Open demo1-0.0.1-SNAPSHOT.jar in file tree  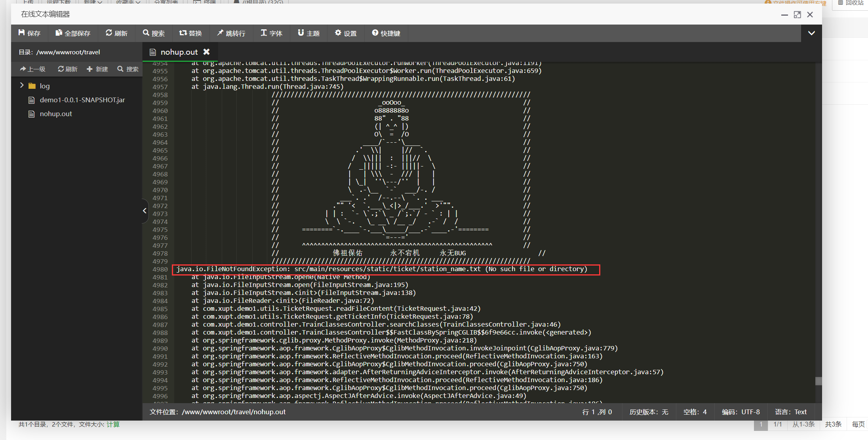(82, 100)
